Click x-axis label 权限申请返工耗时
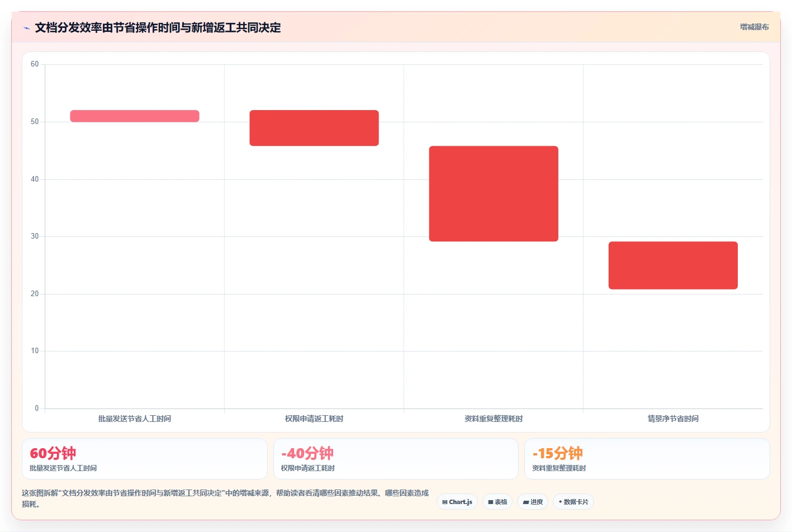792x532 pixels. pyautogui.click(x=314, y=419)
